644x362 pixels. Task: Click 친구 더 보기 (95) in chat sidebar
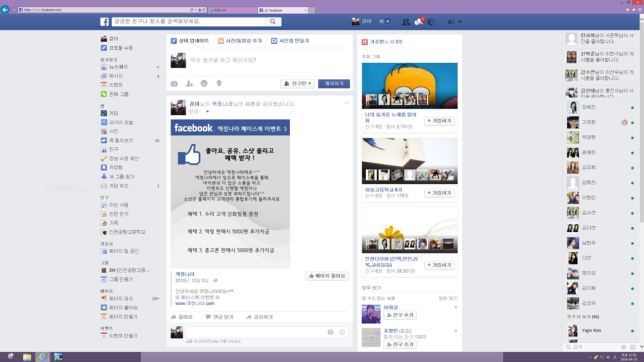click(583, 317)
